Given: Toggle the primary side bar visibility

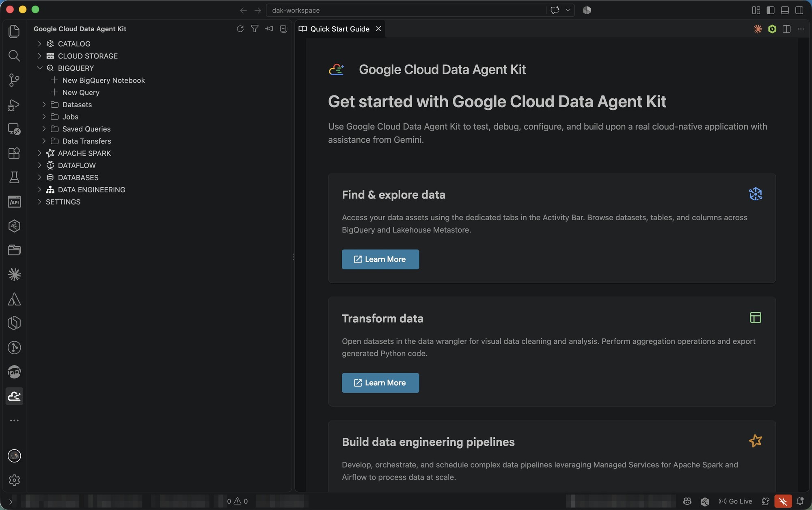Looking at the screenshot, I should pos(771,10).
